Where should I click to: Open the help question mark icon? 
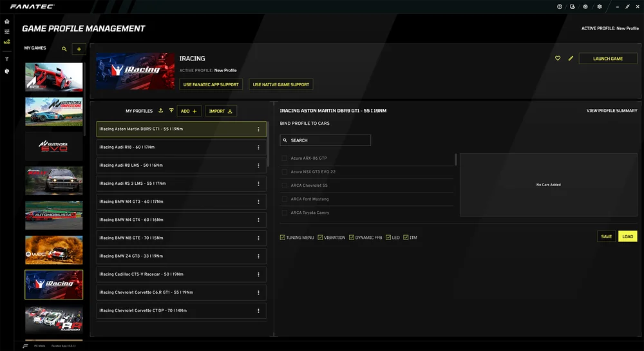pos(560,6)
